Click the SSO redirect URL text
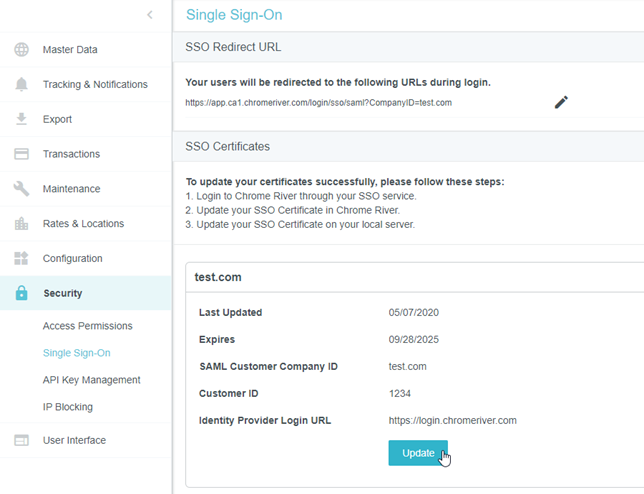 click(318, 102)
